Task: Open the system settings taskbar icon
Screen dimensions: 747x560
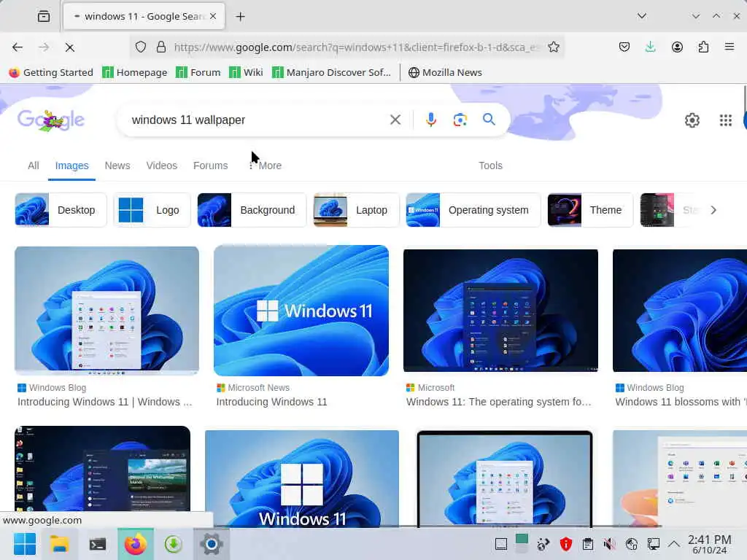Action: (x=212, y=544)
